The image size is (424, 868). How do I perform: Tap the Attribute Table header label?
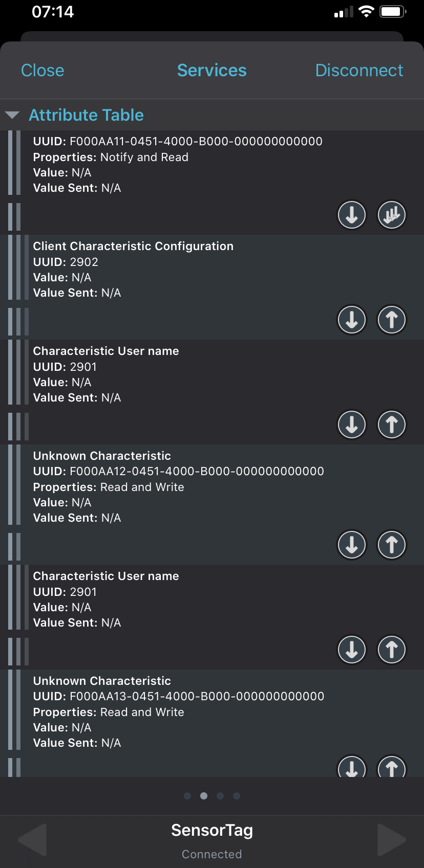[x=86, y=115]
